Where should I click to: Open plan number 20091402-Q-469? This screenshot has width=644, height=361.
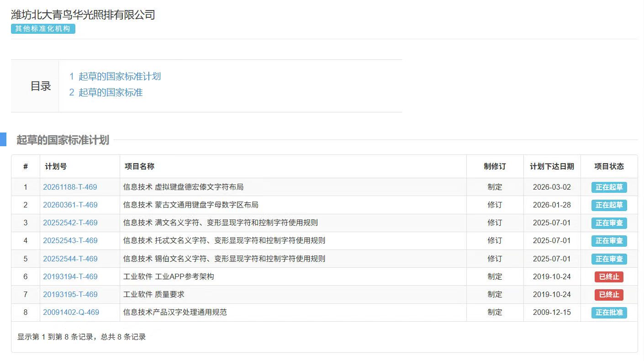pyautogui.click(x=71, y=312)
